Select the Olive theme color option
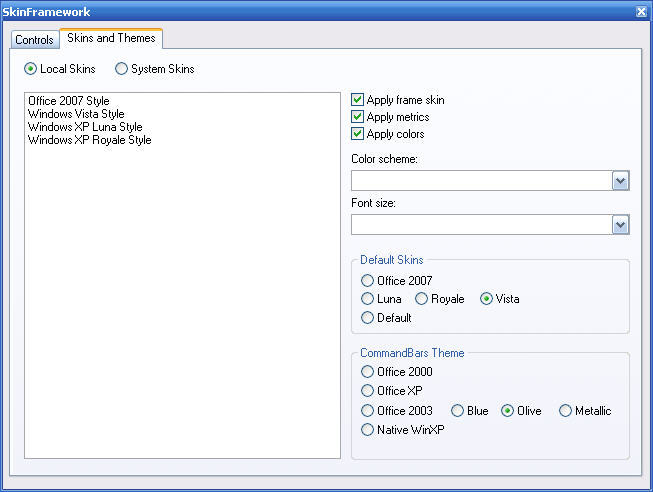 coord(507,411)
